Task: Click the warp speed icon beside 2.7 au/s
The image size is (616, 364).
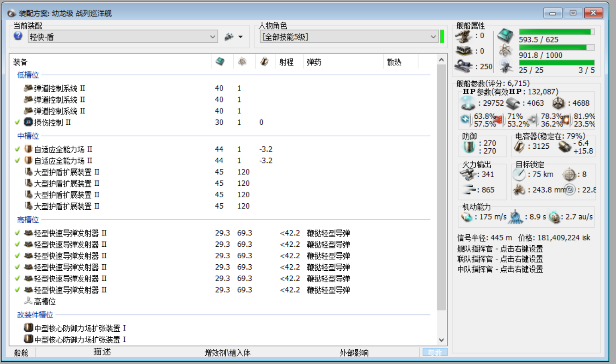Action: coord(554,217)
